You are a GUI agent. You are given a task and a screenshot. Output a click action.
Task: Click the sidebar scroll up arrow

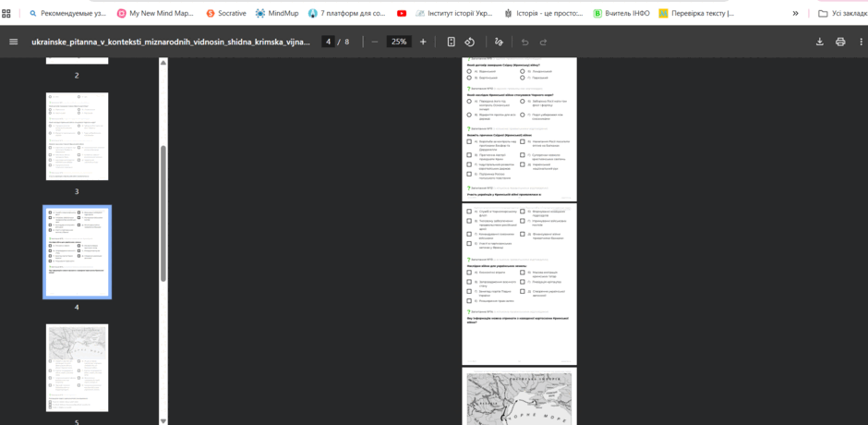click(x=163, y=63)
